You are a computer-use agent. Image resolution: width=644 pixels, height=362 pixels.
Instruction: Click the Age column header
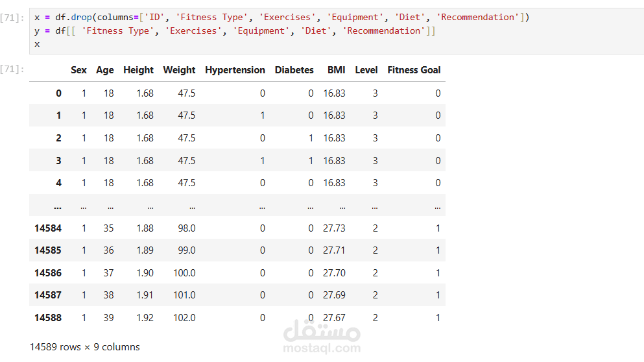tap(104, 70)
